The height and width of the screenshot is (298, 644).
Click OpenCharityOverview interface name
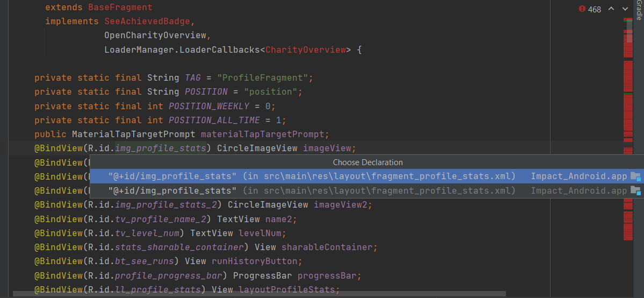(155, 36)
